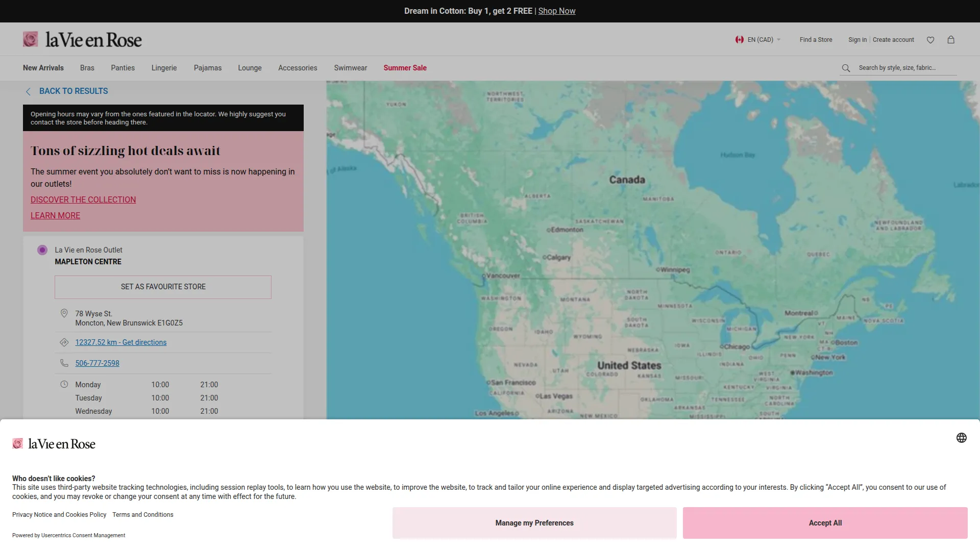Open the Discover the Collection link
The height and width of the screenshot is (551, 980).
click(83, 200)
